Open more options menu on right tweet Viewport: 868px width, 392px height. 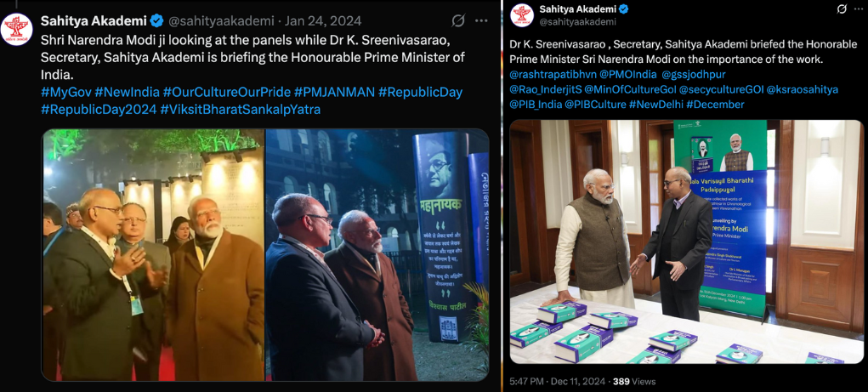pos(858,9)
